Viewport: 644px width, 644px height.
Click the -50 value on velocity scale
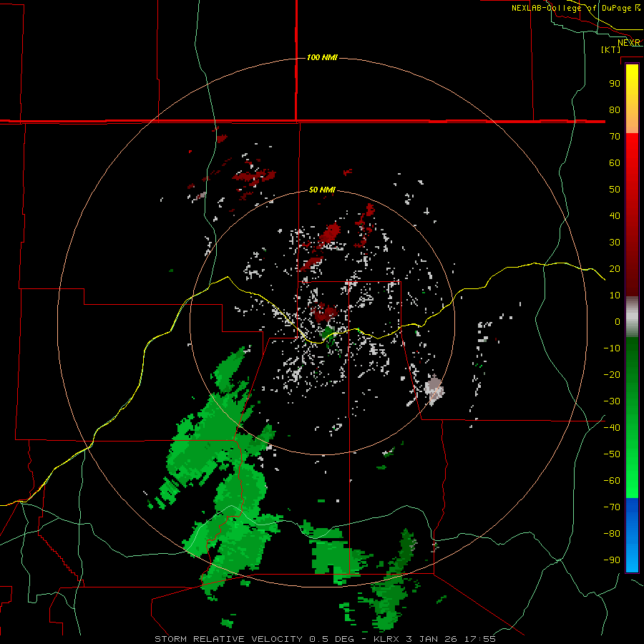(612, 454)
